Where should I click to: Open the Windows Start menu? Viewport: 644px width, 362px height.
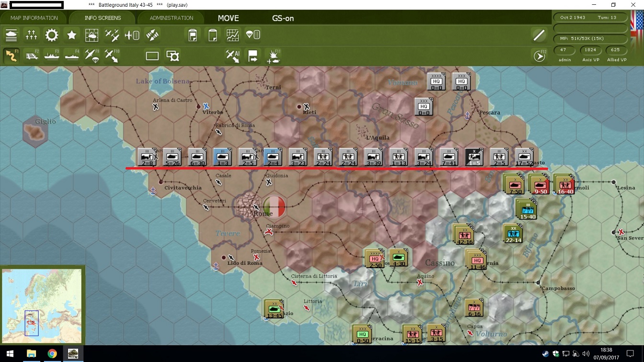click(11, 354)
